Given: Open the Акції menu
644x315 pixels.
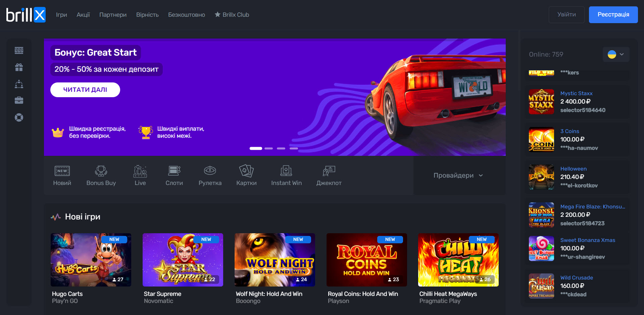Looking at the screenshot, I should coord(83,15).
